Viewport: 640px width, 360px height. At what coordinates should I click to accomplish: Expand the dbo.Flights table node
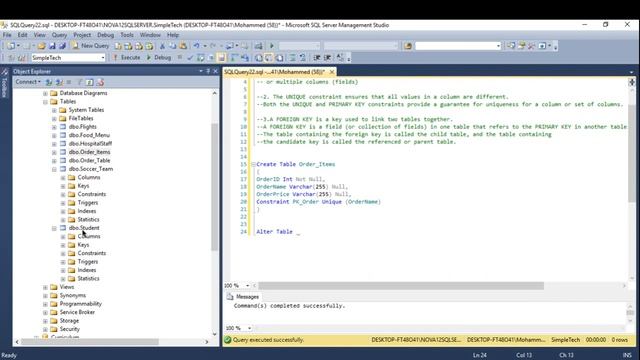coord(54,127)
